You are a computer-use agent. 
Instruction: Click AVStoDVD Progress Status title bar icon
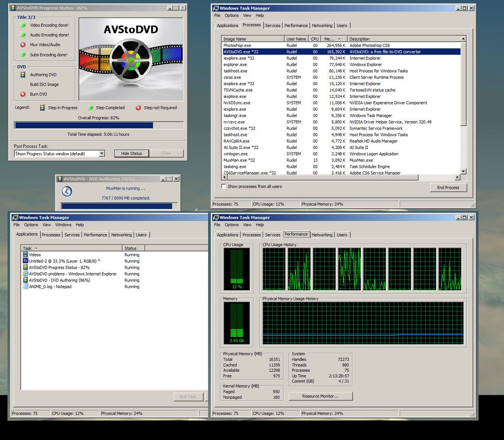pos(13,8)
